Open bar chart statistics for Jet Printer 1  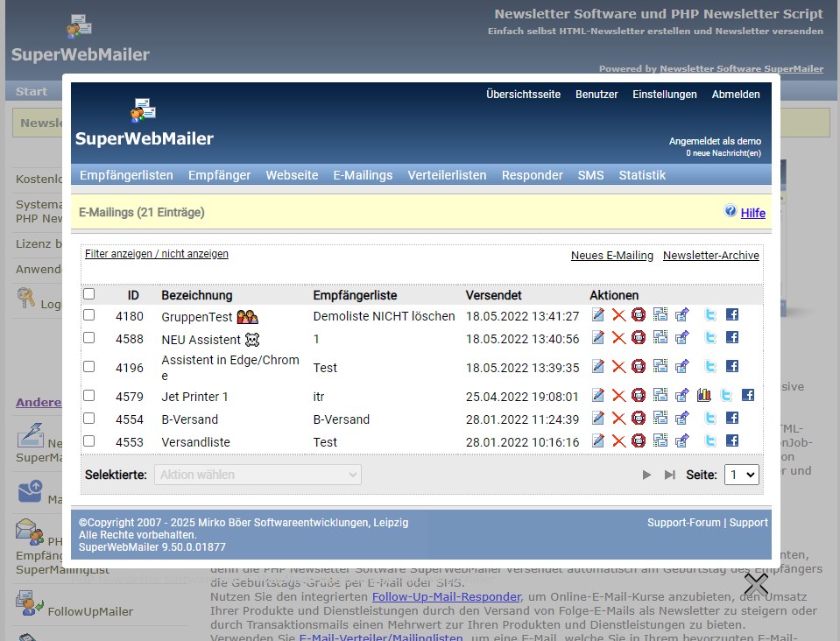tap(704, 395)
